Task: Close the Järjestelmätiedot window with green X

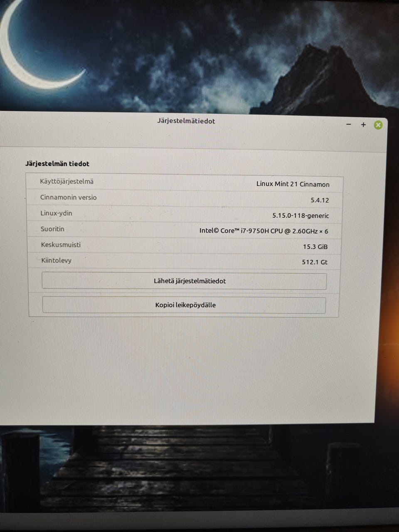Action: tap(378, 125)
